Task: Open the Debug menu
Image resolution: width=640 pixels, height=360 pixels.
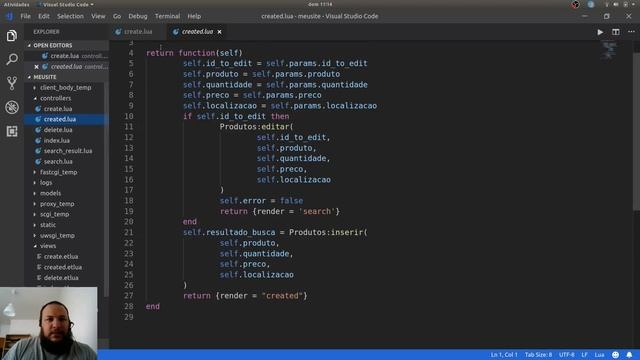Action: coord(138,16)
